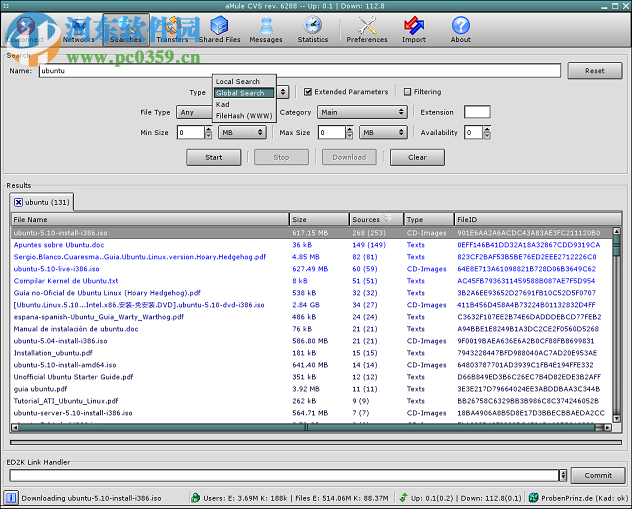The image size is (632, 509).
Task: Adjust the Availability spinner
Action: tap(487, 133)
